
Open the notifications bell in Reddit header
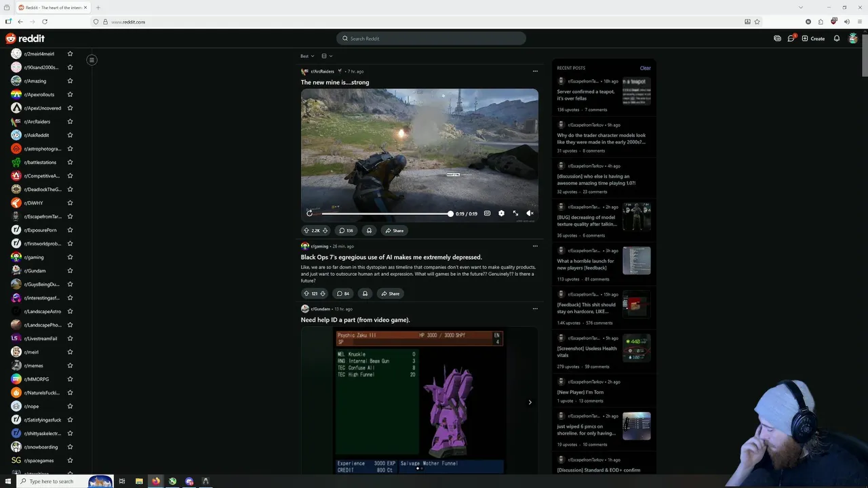pyautogui.click(x=837, y=39)
